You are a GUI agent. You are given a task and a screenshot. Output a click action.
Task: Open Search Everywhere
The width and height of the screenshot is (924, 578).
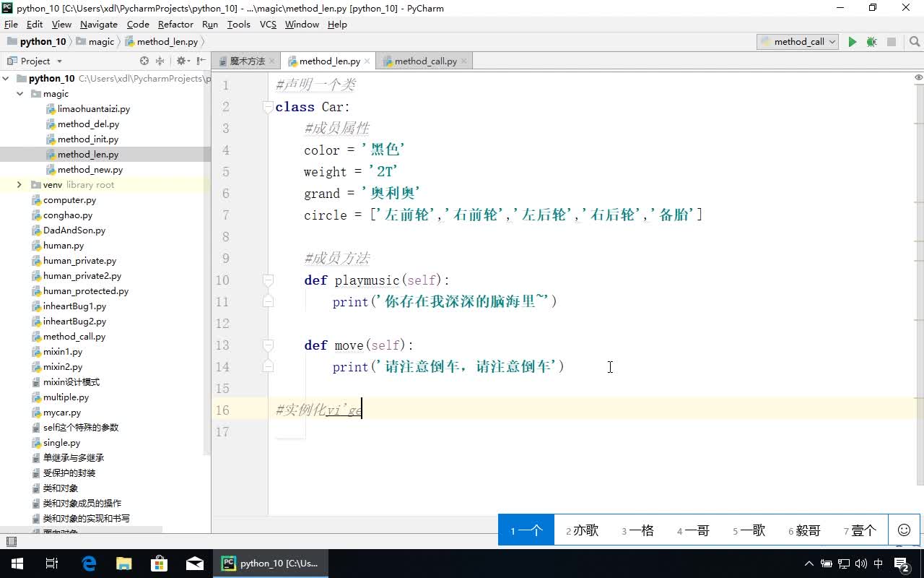point(912,41)
